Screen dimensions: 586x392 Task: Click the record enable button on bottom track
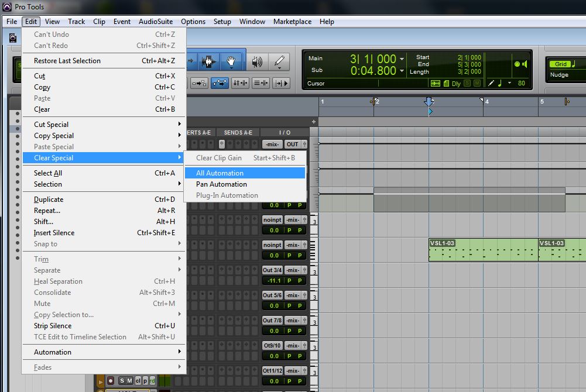tap(111, 380)
